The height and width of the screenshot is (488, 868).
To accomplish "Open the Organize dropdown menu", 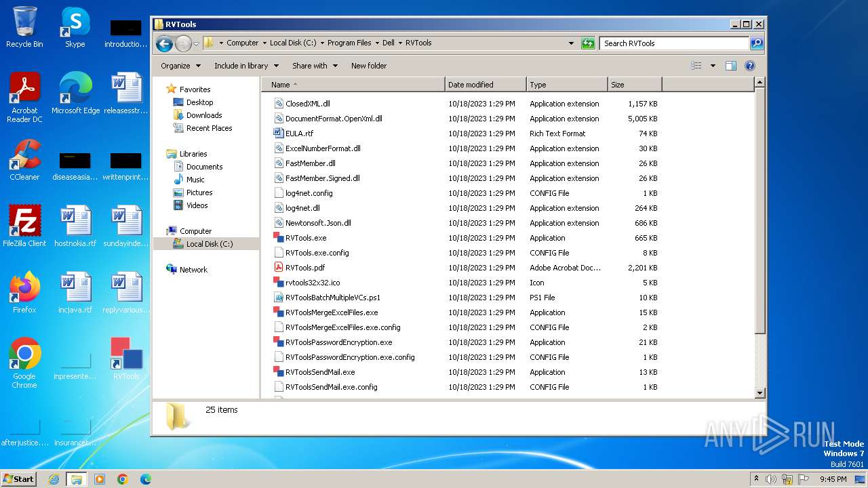I will coord(180,66).
